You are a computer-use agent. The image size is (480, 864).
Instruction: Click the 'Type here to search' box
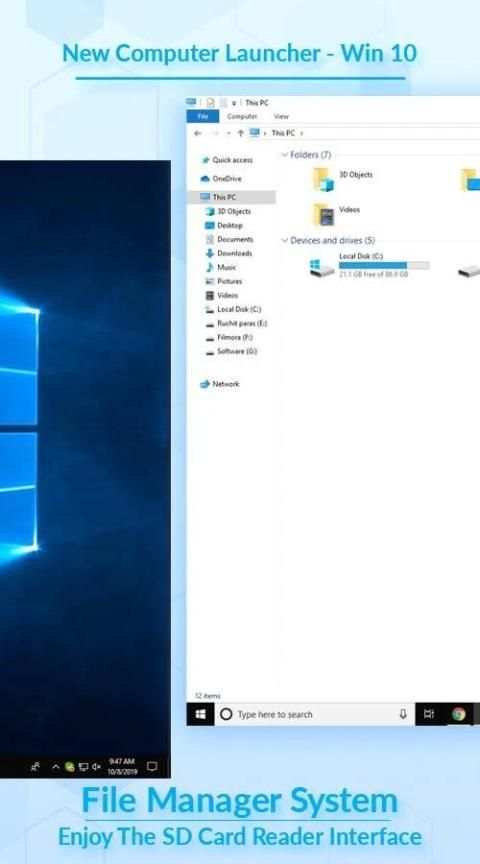coord(315,714)
